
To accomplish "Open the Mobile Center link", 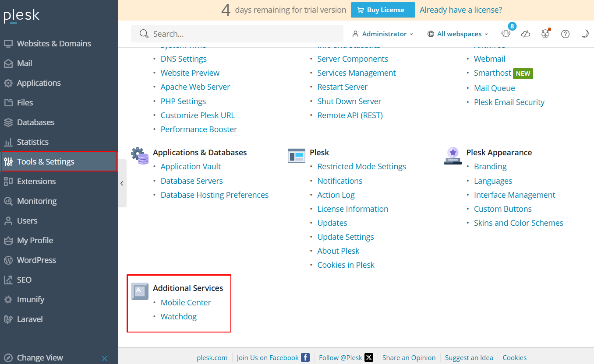I will 186,303.
